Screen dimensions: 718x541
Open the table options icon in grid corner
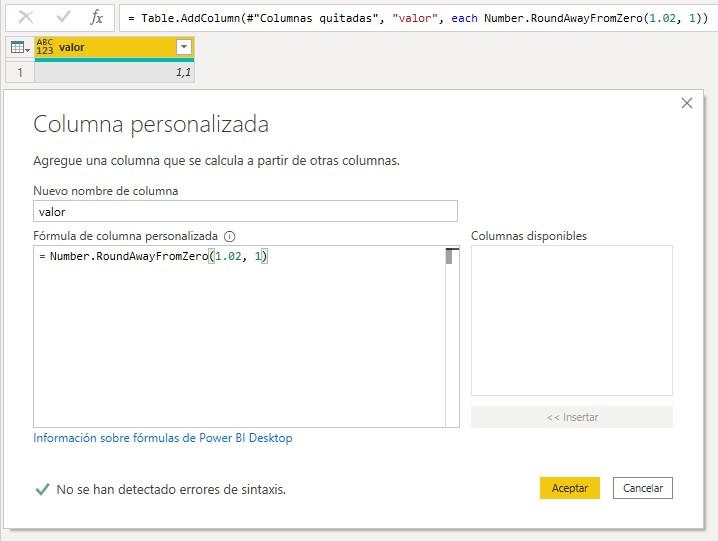[19, 47]
